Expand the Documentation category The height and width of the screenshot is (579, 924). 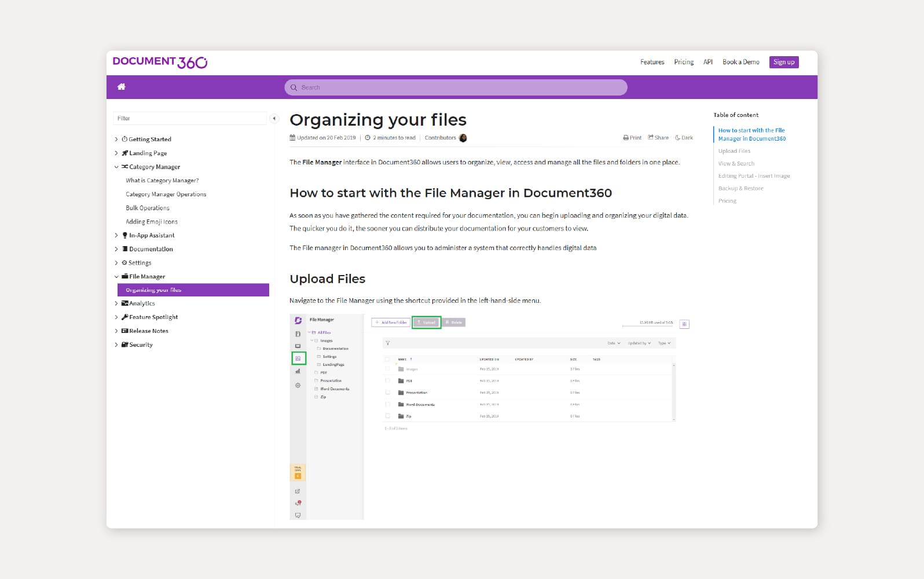pyautogui.click(x=116, y=249)
